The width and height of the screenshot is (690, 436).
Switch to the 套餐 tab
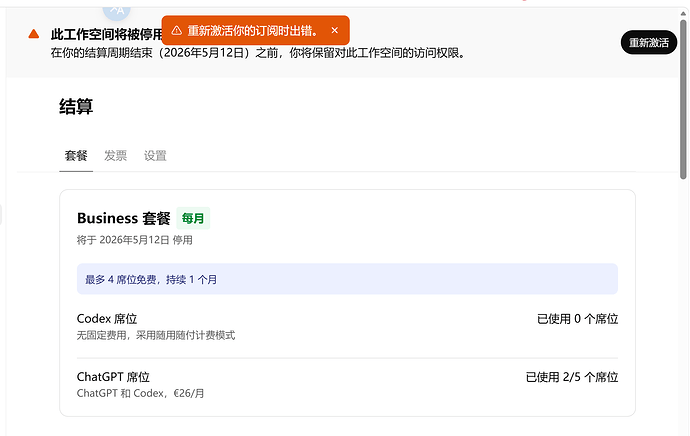point(76,156)
